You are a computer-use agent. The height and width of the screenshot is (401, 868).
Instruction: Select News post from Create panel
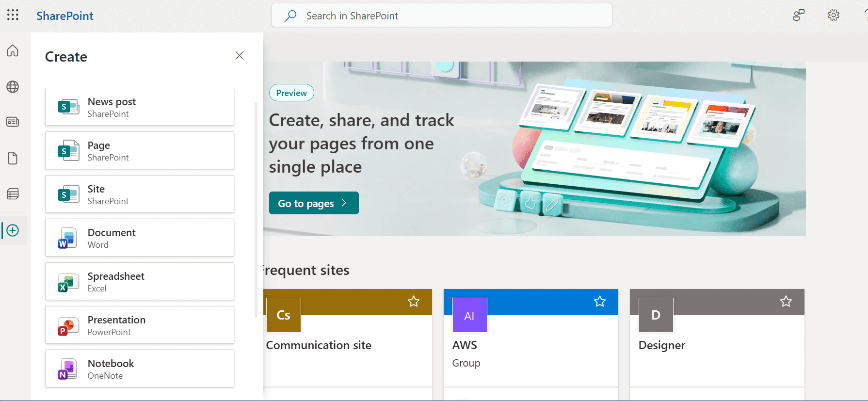click(140, 107)
